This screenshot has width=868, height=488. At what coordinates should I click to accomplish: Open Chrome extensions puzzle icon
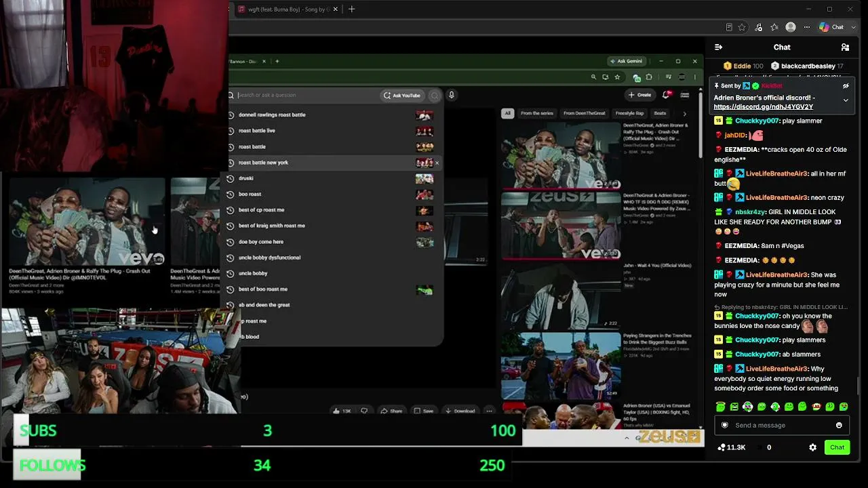pyautogui.click(x=649, y=77)
